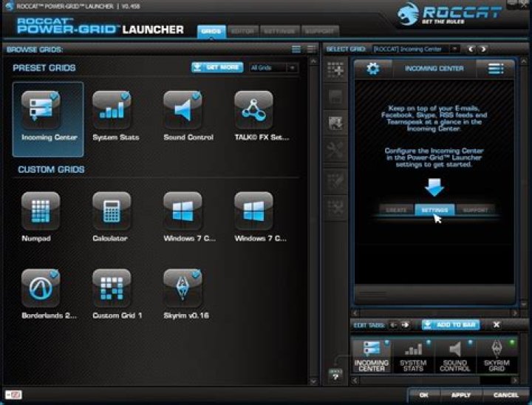Switch Browse Grids to detailed list view icon
This screenshot has height=405, width=532.
(312, 50)
